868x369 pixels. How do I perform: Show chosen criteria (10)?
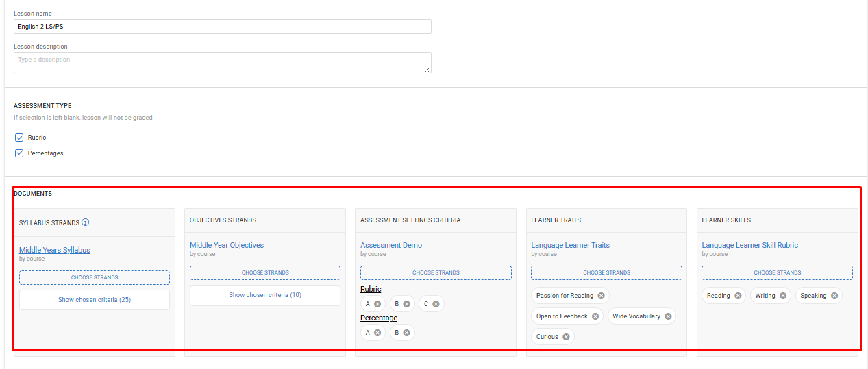(265, 295)
